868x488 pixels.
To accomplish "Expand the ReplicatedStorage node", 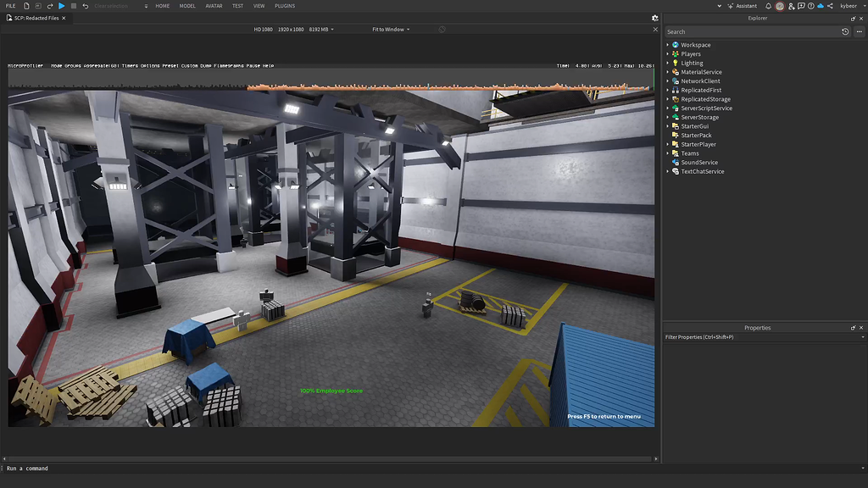I will coord(667,99).
